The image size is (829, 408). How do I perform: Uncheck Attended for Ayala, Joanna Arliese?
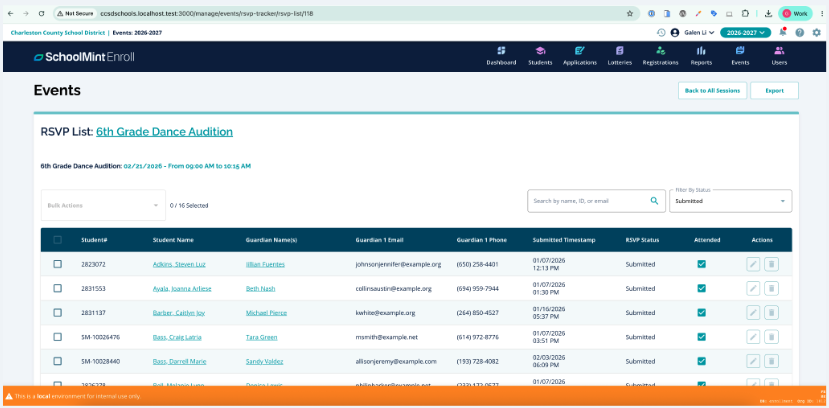pos(701,289)
